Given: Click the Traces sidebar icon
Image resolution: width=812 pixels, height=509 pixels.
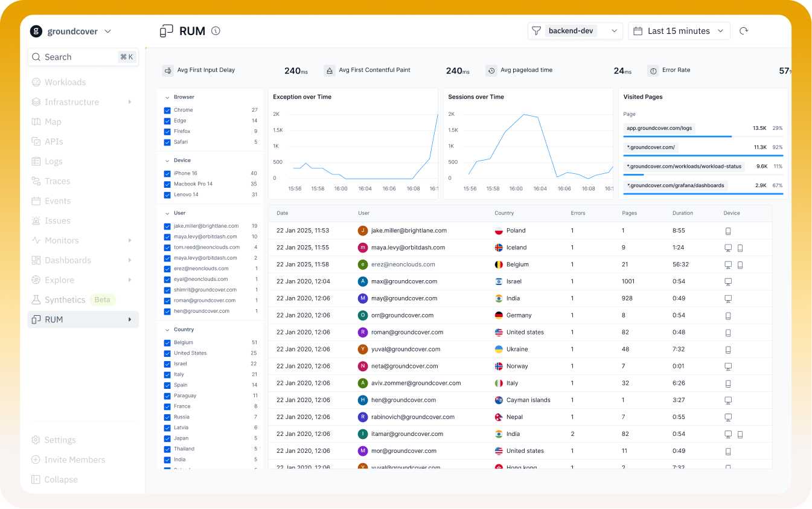Looking at the screenshot, I should [36, 181].
